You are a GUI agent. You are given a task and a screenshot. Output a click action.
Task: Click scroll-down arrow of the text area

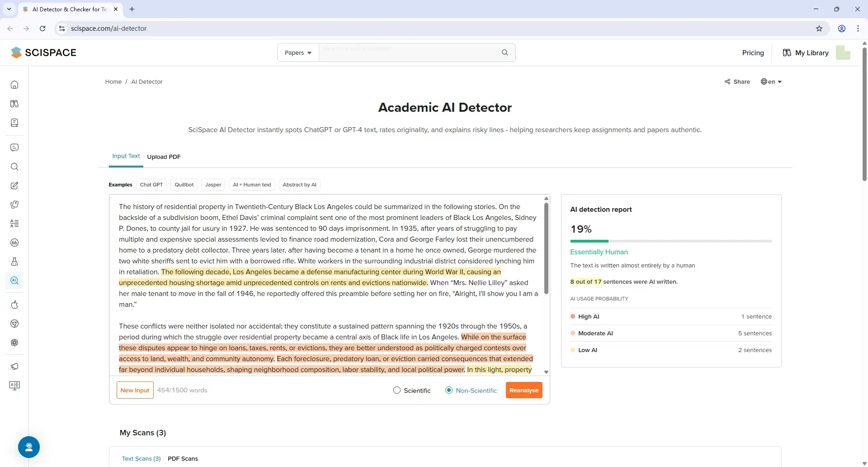(x=546, y=372)
